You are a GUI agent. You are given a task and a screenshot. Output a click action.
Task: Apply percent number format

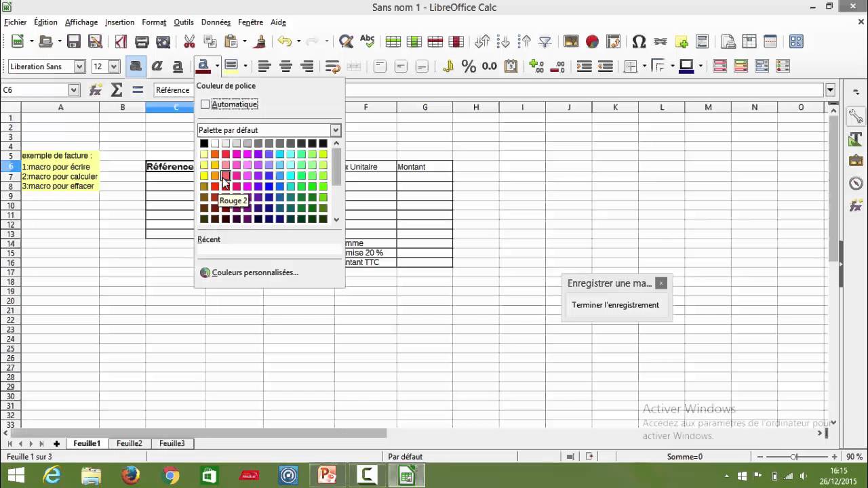(x=469, y=66)
